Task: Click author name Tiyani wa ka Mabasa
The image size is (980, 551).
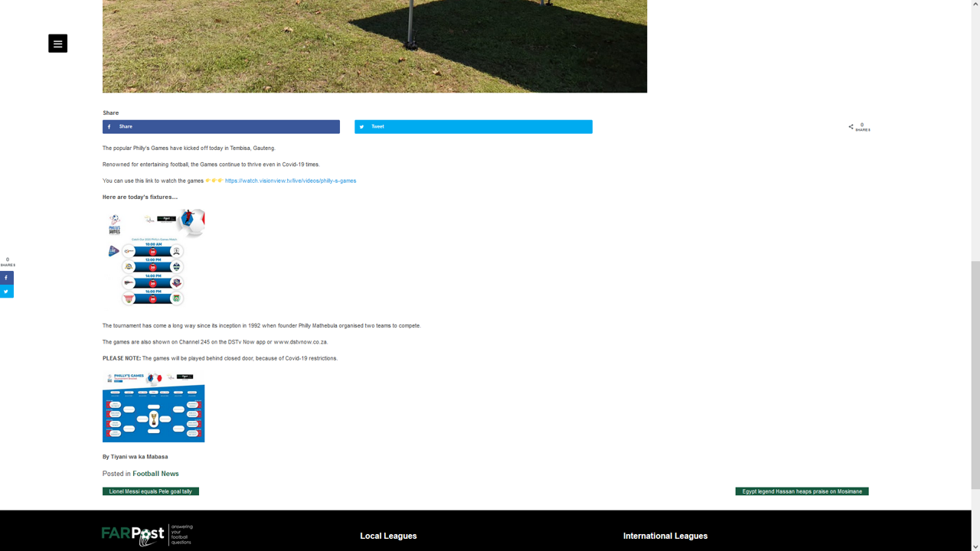Action: [x=139, y=457]
